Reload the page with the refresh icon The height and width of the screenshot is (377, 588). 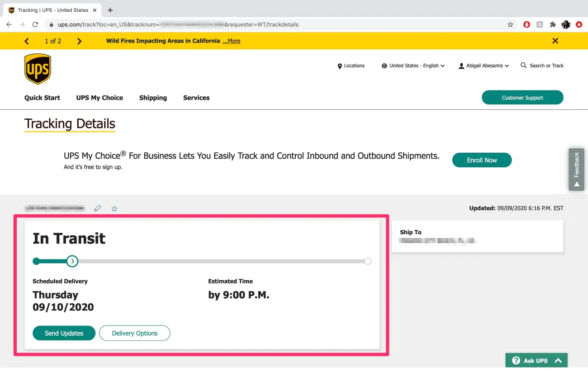(x=35, y=24)
